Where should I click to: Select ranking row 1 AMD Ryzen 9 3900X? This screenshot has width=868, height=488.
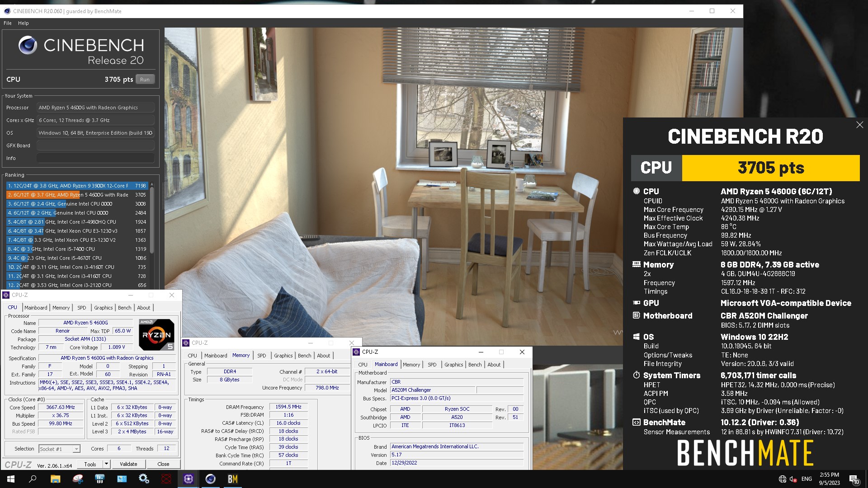pyautogui.click(x=77, y=186)
